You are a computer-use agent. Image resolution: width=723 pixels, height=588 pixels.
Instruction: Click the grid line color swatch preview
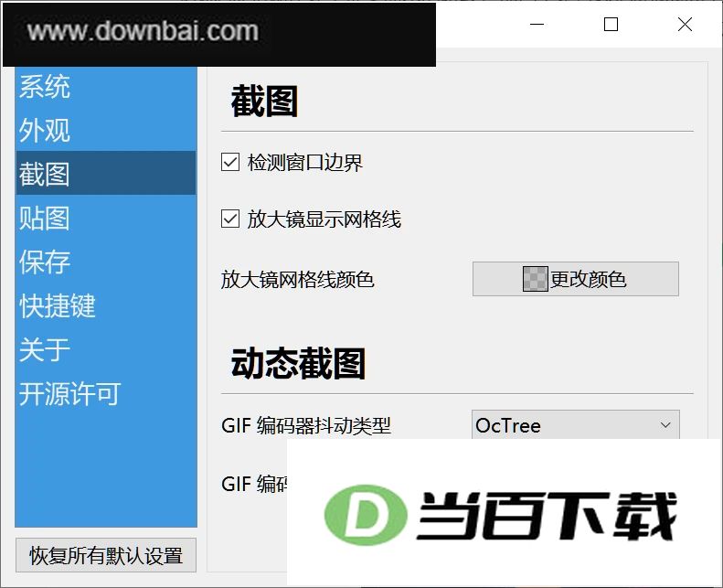(536, 279)
